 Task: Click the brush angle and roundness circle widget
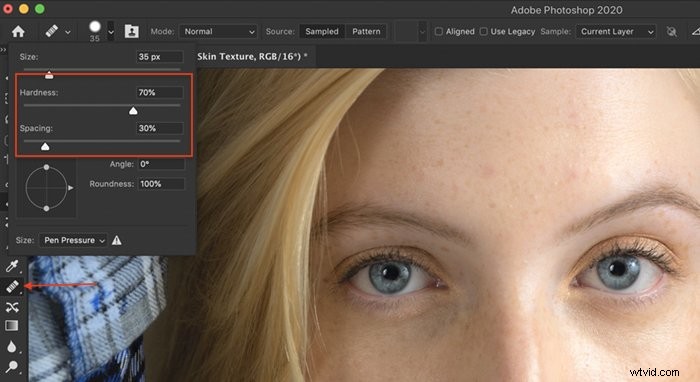tap(46, 188)
